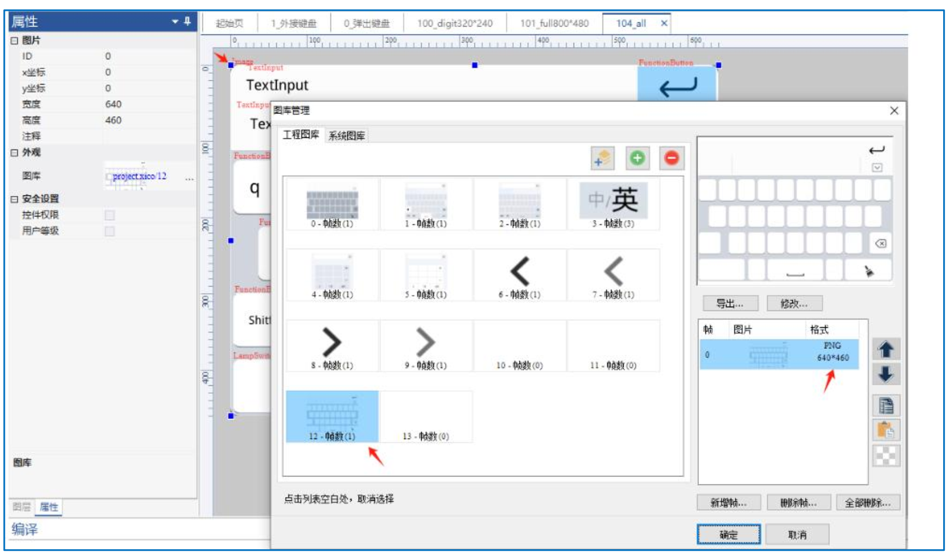This screenshot has width=948, height=560.
Task: Click the 导出... button
Action: coord(729,303)
